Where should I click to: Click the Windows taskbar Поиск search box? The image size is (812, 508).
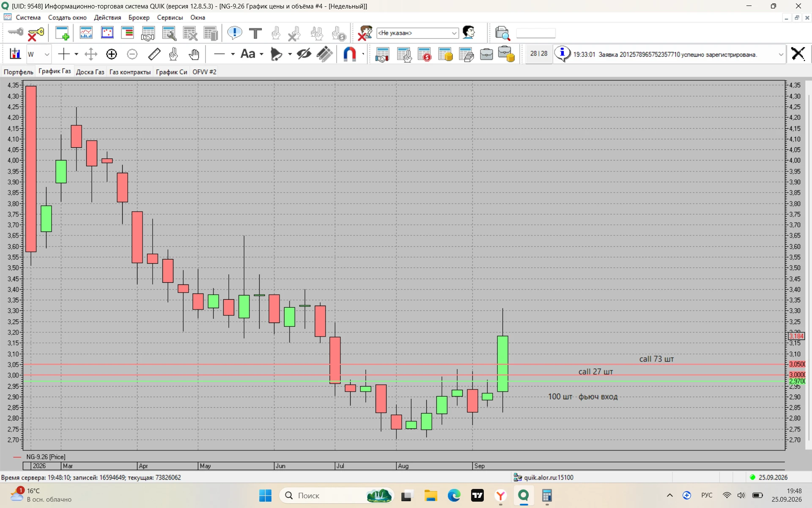[x=337, y=495]
